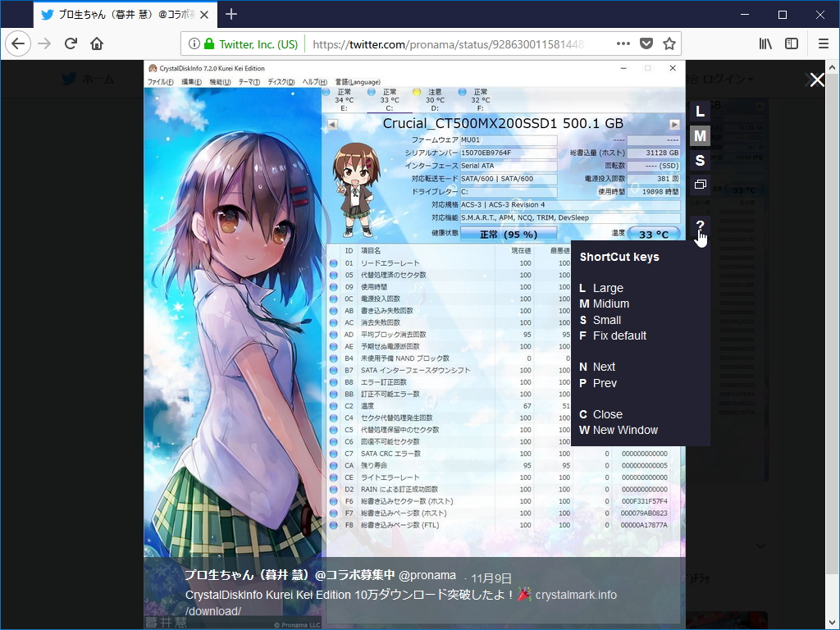Open the Firefox Library icon

pyautogui.click(x=765, y=43)
